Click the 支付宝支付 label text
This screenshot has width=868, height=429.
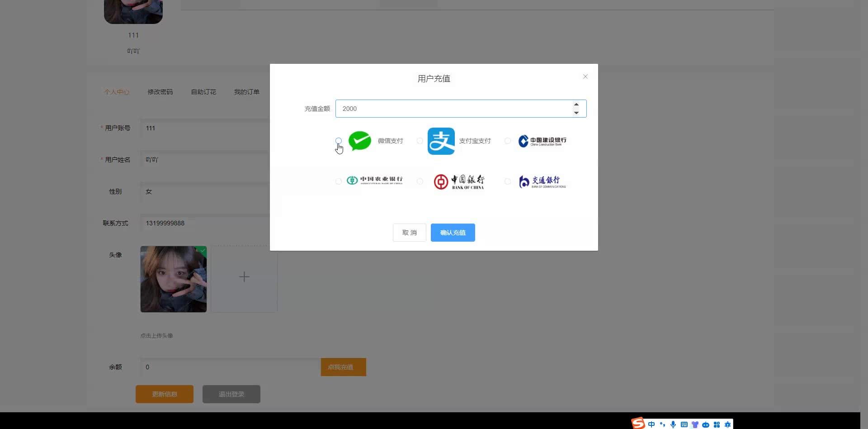(x=475, y=141)
